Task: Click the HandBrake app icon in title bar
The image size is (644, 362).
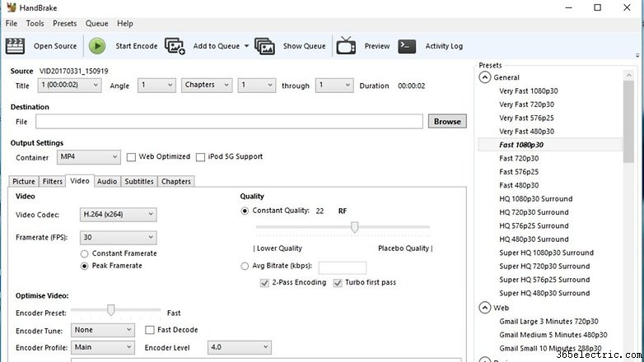Action: tap(12, 7)
